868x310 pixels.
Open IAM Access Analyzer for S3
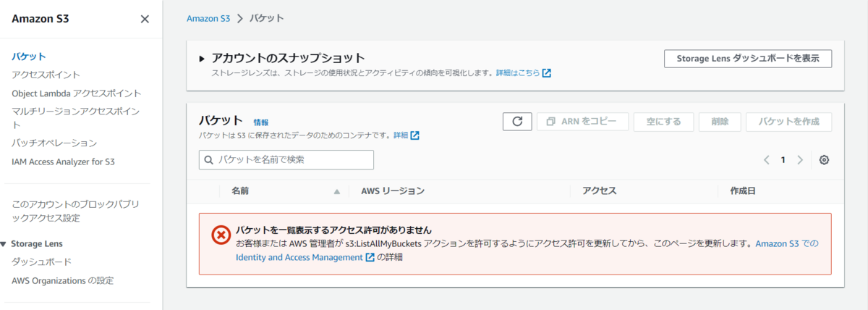[63, 162]
